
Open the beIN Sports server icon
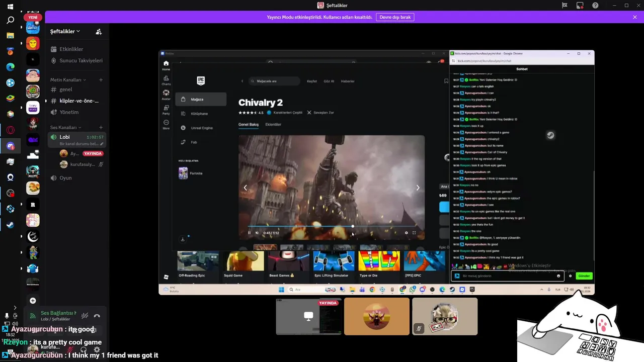tap(33, 108)
